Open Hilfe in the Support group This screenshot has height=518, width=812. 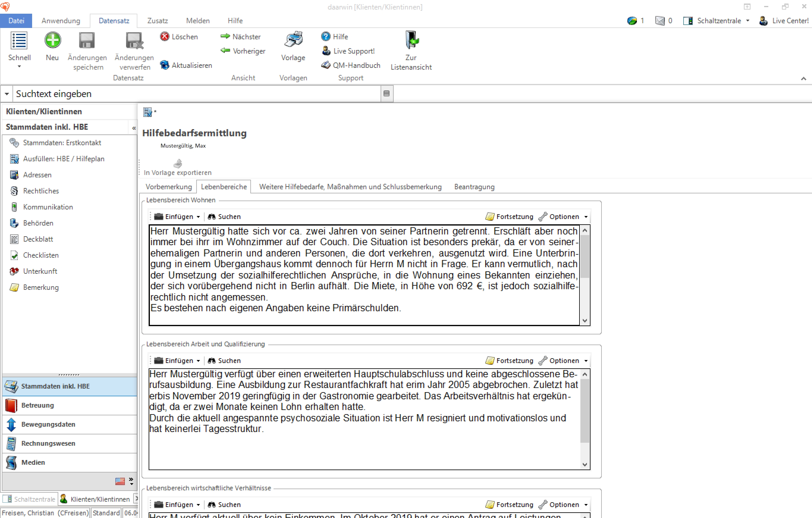pos(334,36)
